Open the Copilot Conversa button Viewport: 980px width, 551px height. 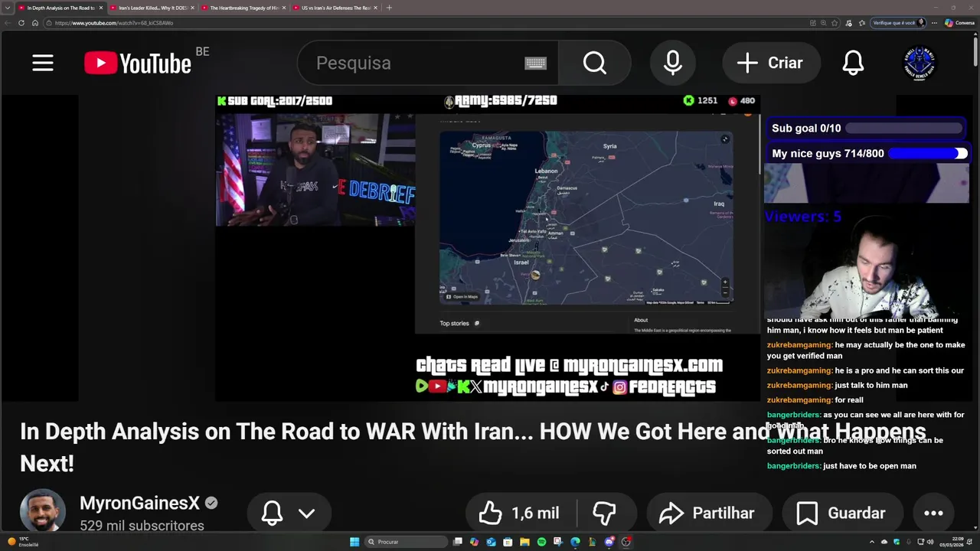(x=960, y=23)
